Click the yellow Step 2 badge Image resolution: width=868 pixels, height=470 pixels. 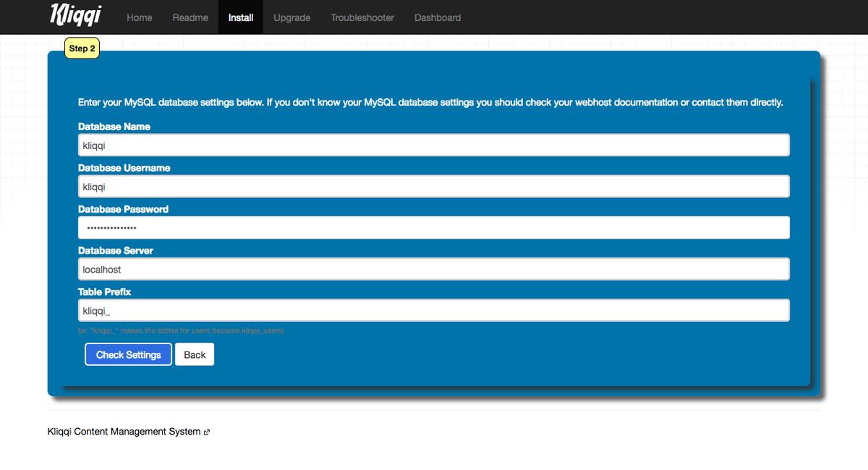82,48
